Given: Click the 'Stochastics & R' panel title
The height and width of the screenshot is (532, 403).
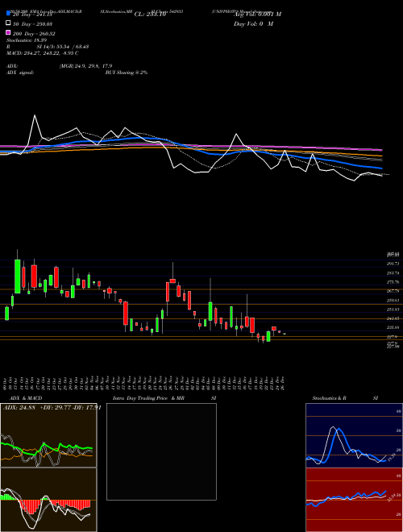Looking at the screenshot, I should click(x=330, y=398).
